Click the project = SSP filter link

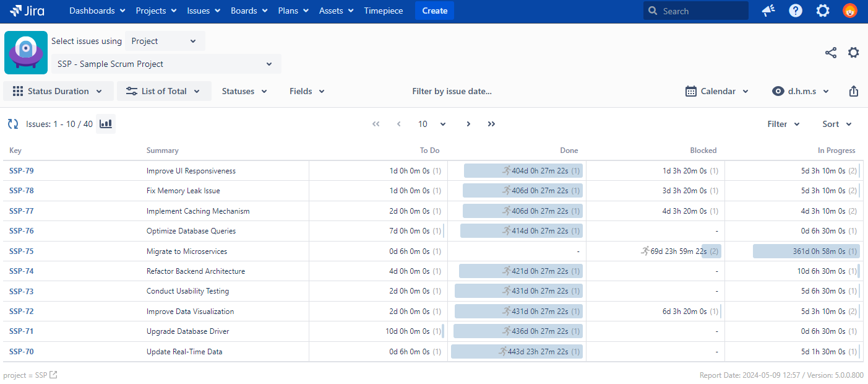point(25,375)
